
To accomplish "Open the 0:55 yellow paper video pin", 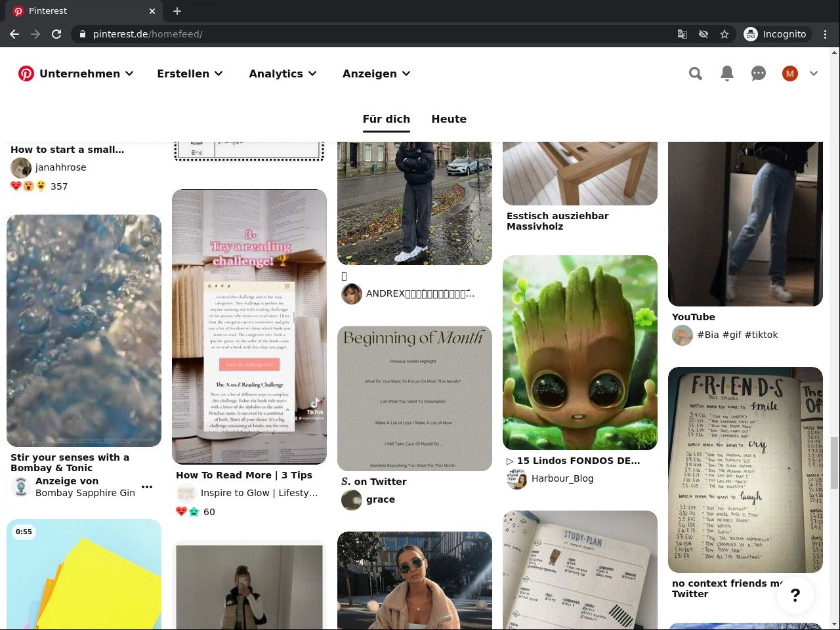I will pyautogui.click(x=84, y=574).
